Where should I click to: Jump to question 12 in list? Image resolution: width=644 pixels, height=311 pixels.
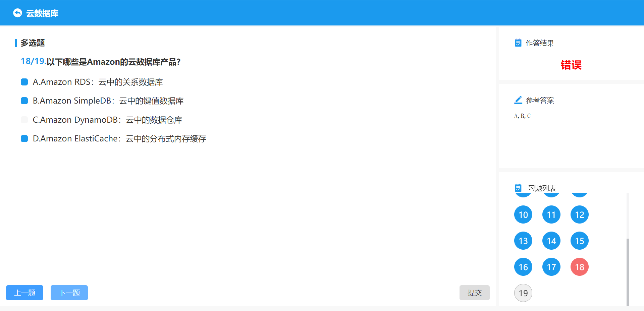580,214
